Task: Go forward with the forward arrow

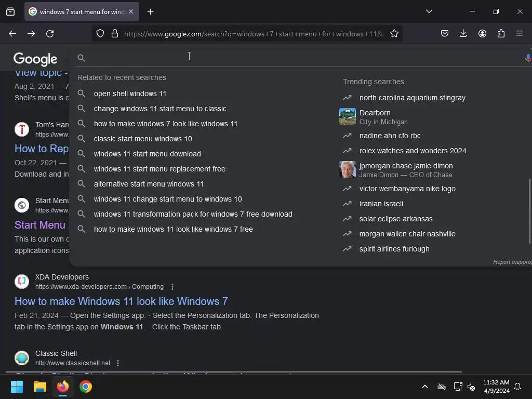Action: pos(31,34)
